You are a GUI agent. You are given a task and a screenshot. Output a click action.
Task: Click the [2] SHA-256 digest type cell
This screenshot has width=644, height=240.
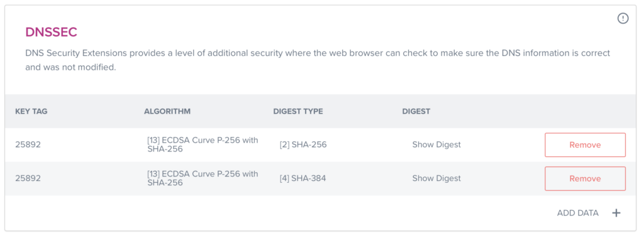click(303, 145)
